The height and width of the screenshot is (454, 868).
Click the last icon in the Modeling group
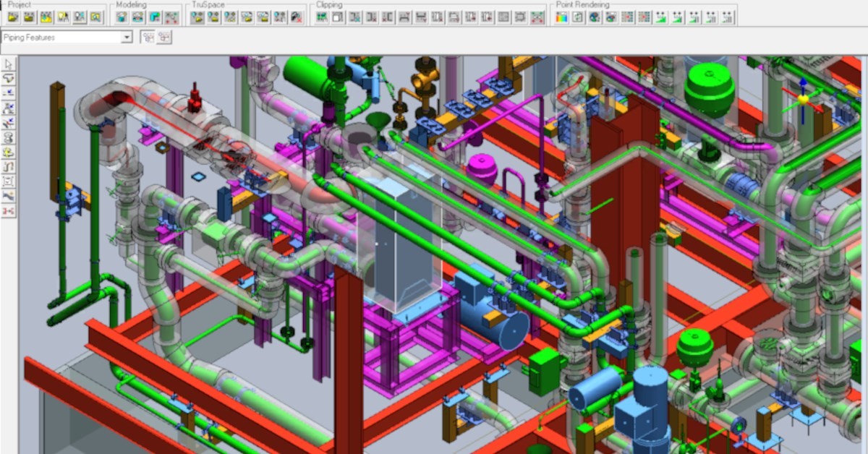[171, 17]
